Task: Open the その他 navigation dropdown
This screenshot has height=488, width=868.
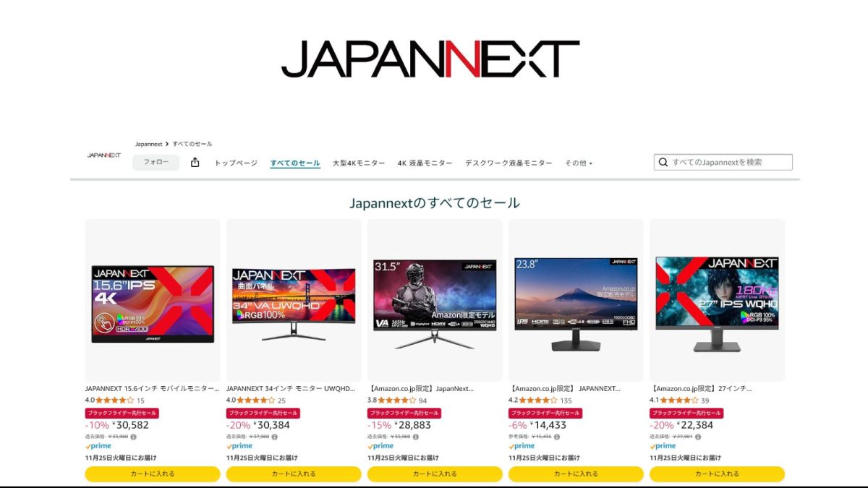Action: click(x=577, y=163)
